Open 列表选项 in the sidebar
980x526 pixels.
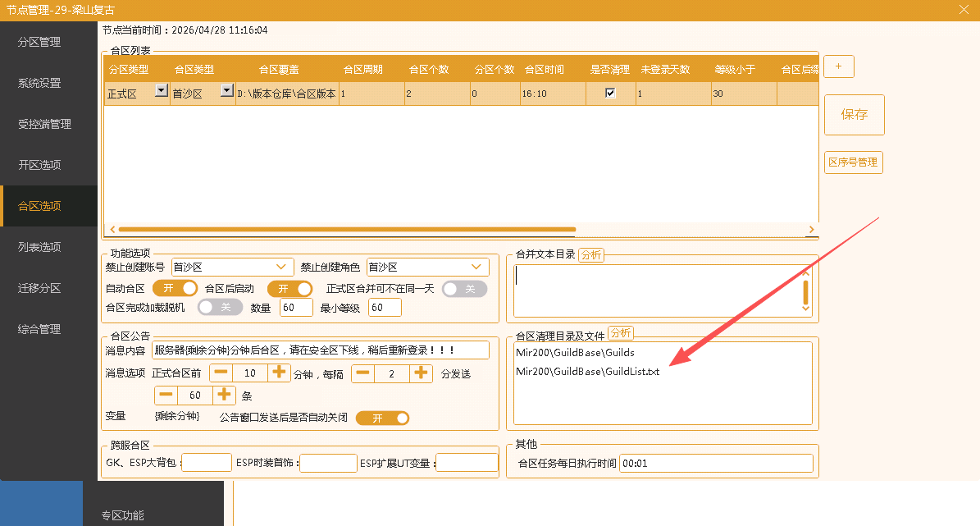click(x=39, y=247)
